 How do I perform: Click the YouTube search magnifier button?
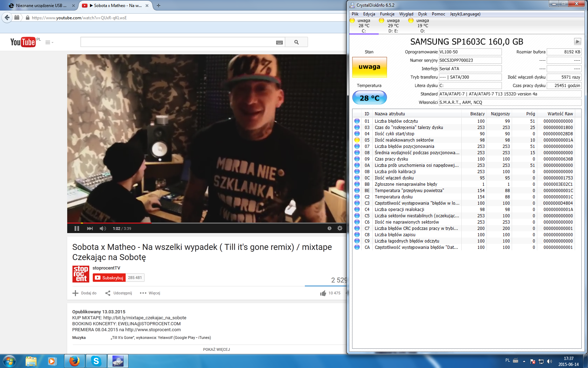(296, 42)
